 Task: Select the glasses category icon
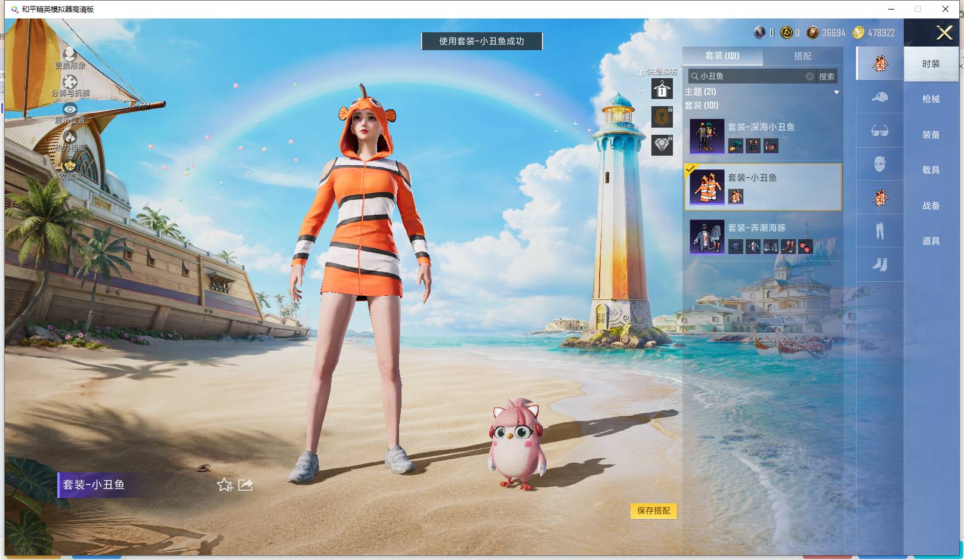click(x=879, y=131)
